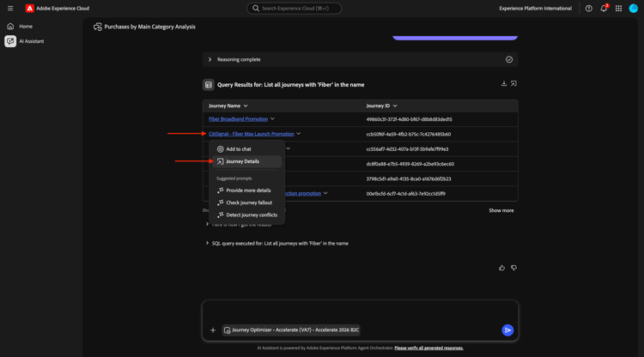The image size is (644, 357).
Task: Select journey ID 49860c31-372f-4d80-bf67-d8b8d83ded15
Action: 409,119
